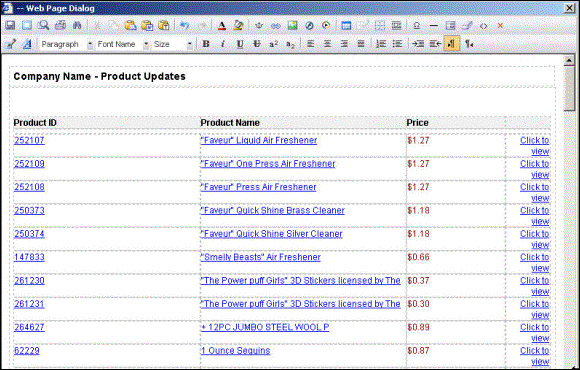The image size is (580, 370).
Task: Open Find with the binoculars icon
Action: 77,26
